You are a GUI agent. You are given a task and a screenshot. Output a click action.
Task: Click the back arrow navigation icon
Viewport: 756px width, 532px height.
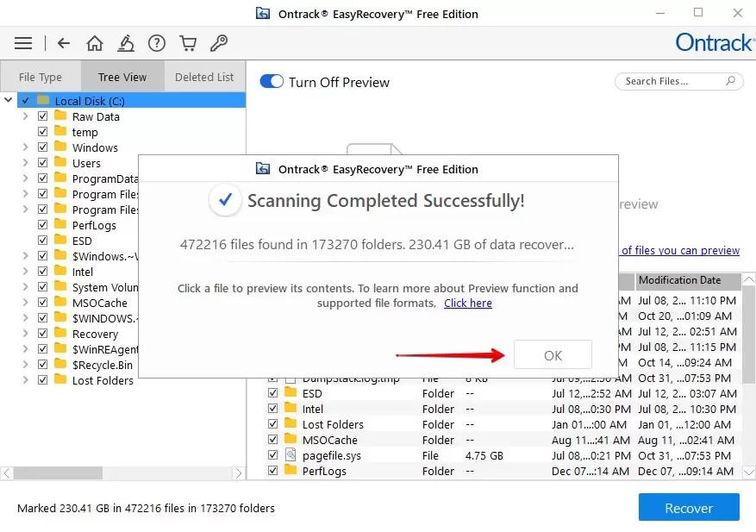tap(64, 42)
